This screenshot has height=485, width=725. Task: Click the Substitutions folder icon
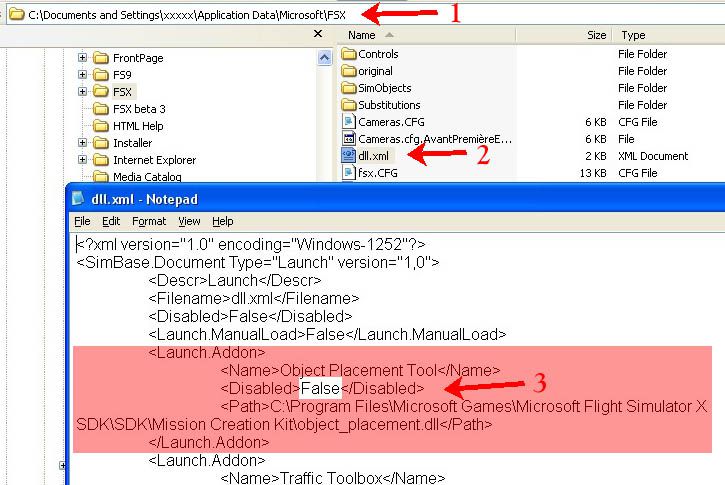click(349, 105)
